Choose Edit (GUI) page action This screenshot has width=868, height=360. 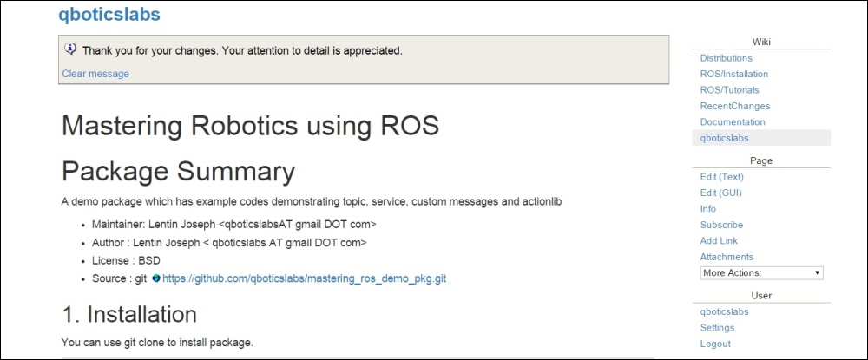[720, 193]
